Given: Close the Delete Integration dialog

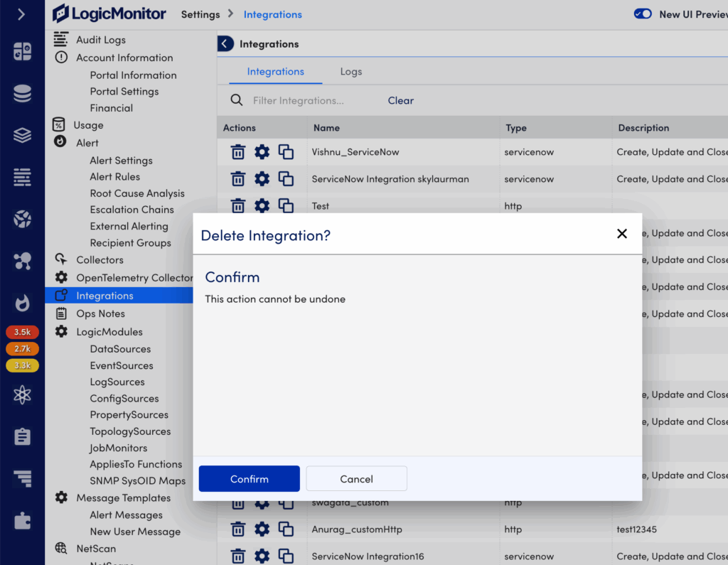Looking at the screenshot, I should coord(622,234).
